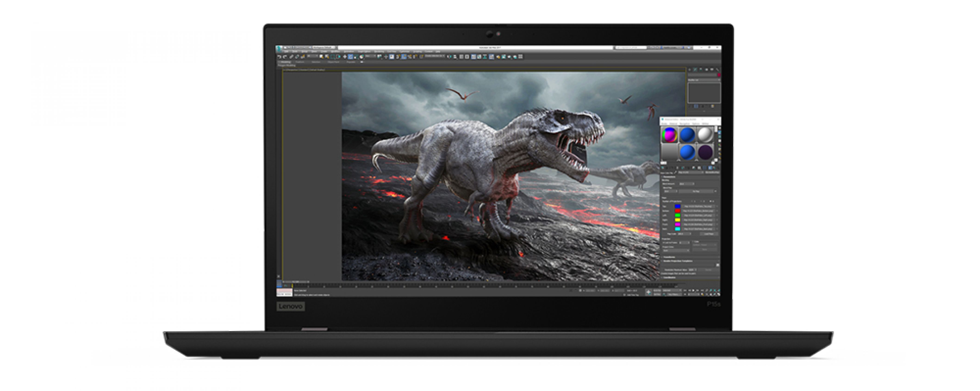Click the Unlink Selection tool
980x391 pixels.
point(297,57)
